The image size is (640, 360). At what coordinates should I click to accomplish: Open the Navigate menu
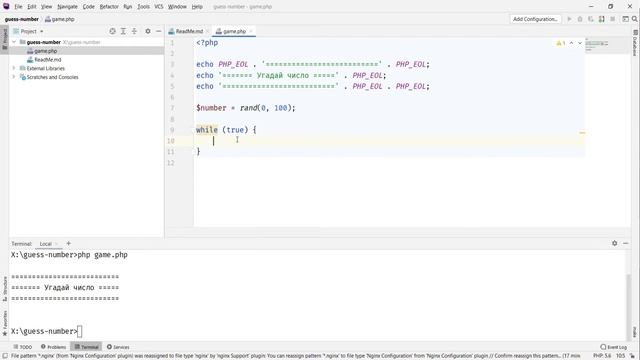67,7
